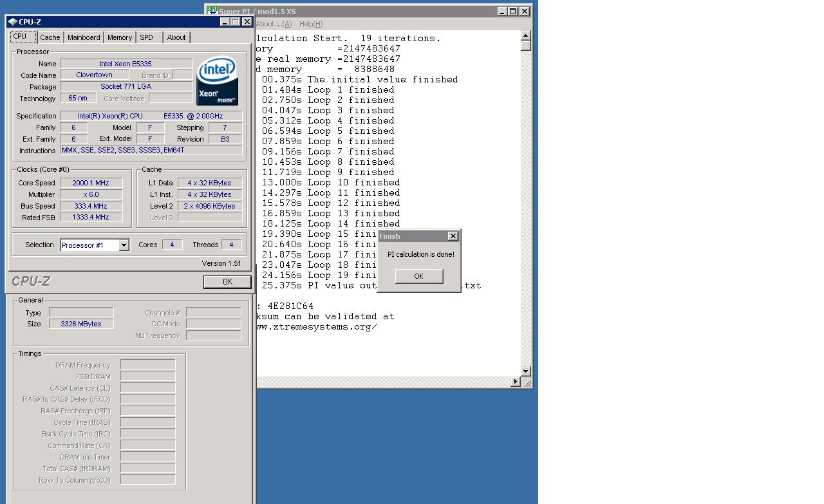The height and width of the screenshot is (504, 824).
Task: Click the Super PI scroll down arrow
Action: pos(526,371)
